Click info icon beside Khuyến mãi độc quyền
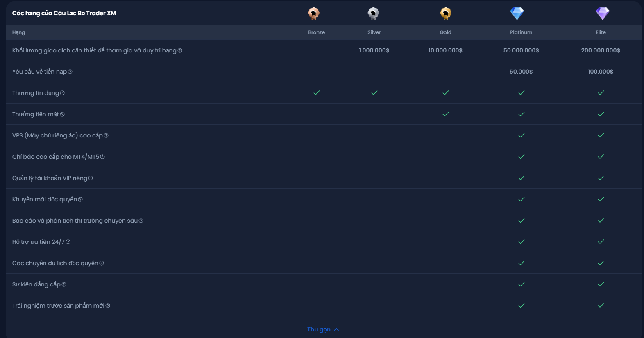The image size is (644, 338). point(80,200)
